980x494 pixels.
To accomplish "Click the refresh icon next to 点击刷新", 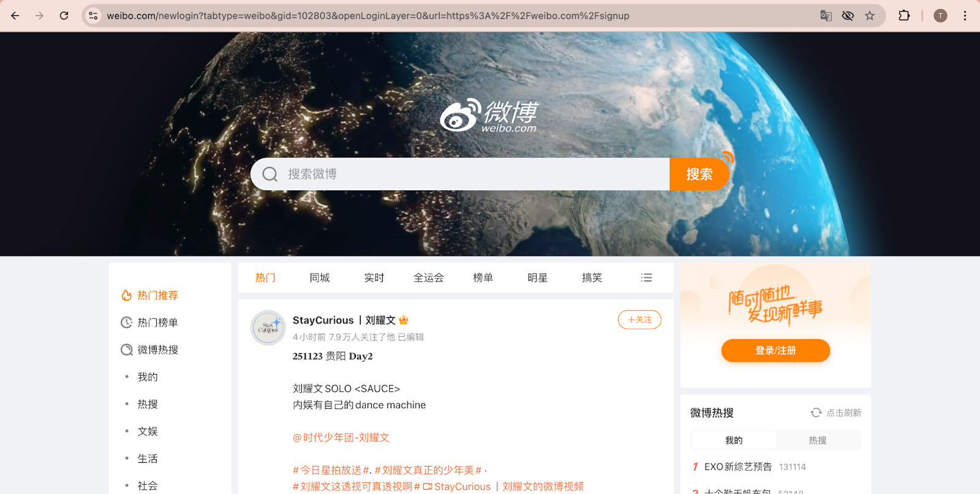I will (816, 413).
